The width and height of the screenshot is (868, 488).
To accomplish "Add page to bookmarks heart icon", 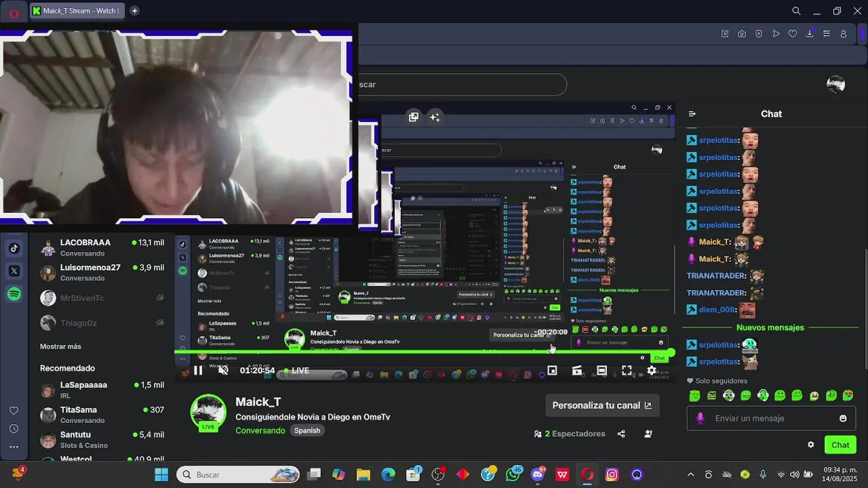I will pyautogui.click(x=793, y=34).
